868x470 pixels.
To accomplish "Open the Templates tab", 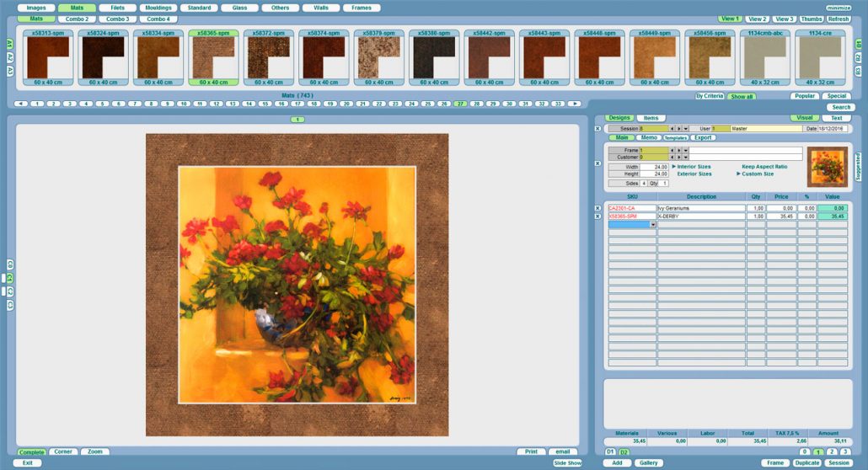I will (x=676, y=137).
